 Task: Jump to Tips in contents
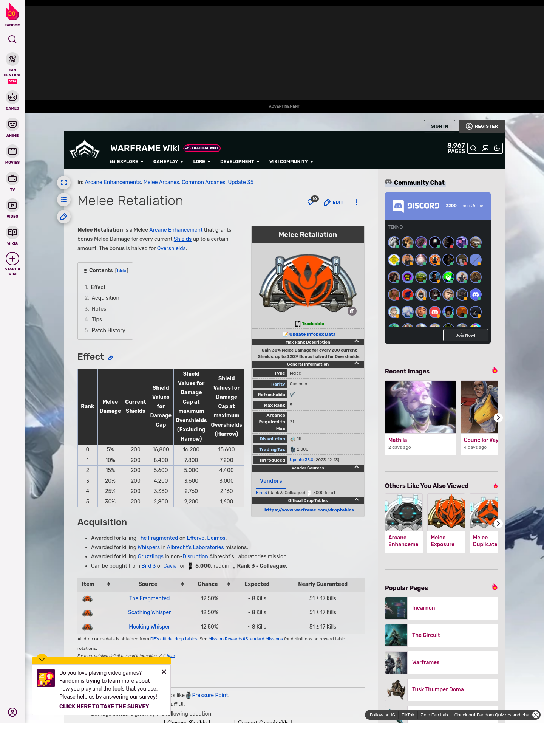[x=97, y=319]
